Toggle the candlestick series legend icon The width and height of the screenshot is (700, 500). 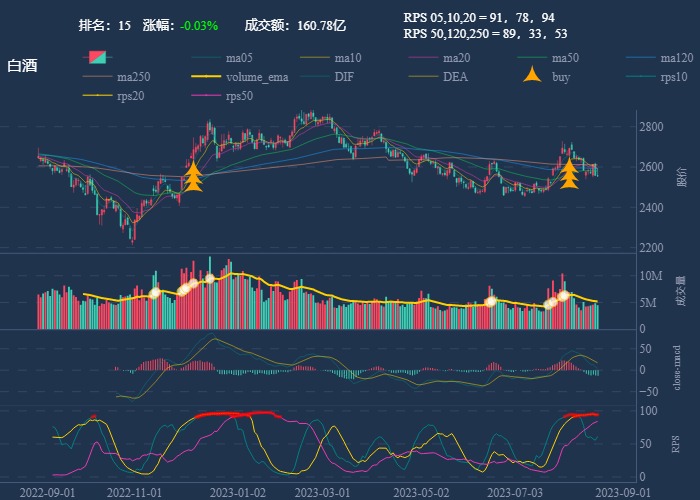[x=97, y=57]
